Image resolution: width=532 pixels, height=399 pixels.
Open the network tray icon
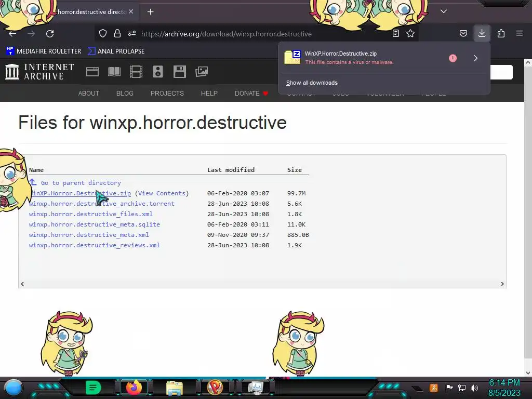pos(461,388)
